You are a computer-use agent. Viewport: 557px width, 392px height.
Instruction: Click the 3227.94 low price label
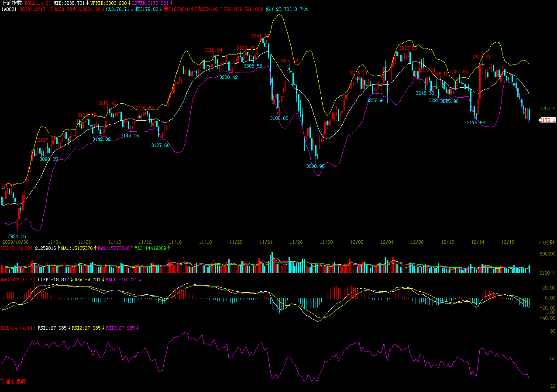pos(375,100)
